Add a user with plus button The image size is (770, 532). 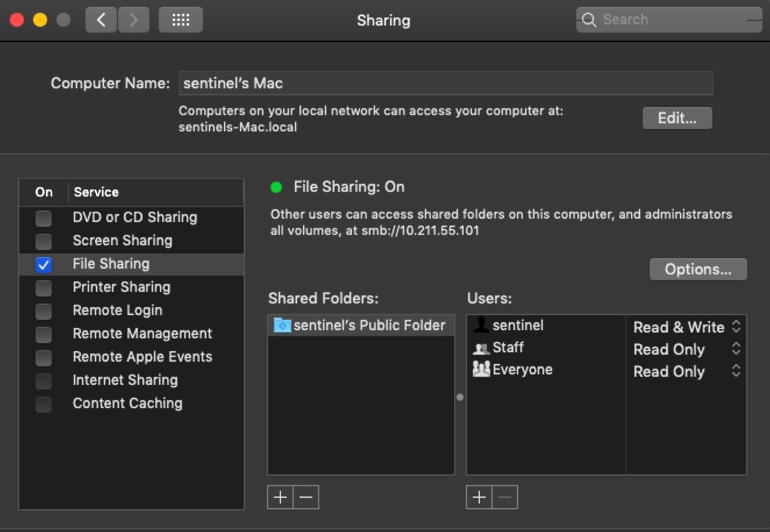click(479, 497)
